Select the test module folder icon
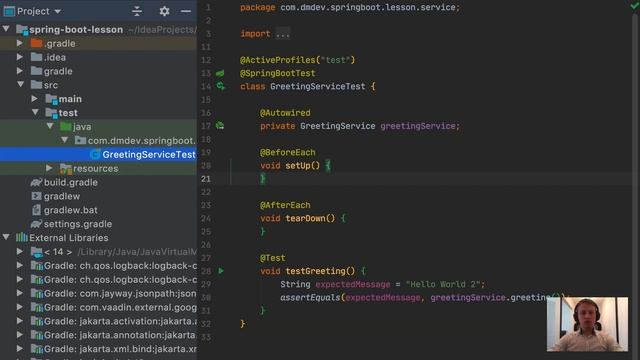Image resolution: width=640 pixels, height=360 pixels. pos(51,113)
